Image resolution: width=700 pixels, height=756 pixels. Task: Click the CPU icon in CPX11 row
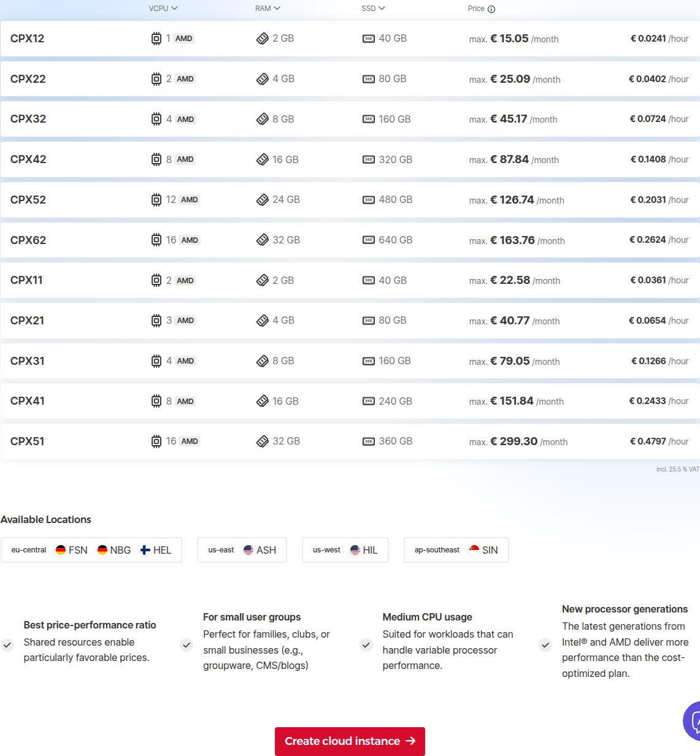(x=156, y=280)
